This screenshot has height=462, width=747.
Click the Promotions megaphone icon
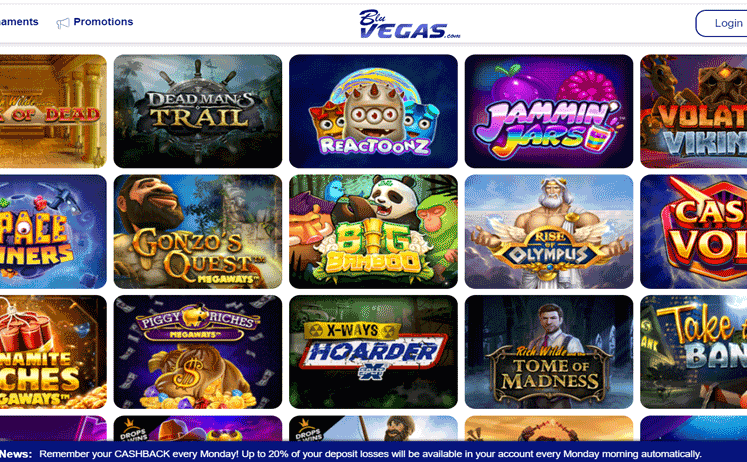pos(63,23)
